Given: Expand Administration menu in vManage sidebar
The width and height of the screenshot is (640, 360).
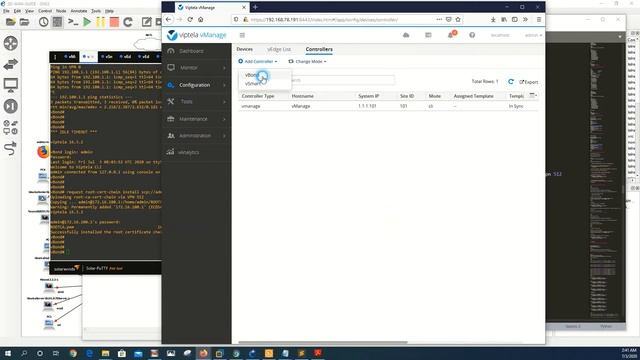Looking at the screenshot, I should click(196, 136).
